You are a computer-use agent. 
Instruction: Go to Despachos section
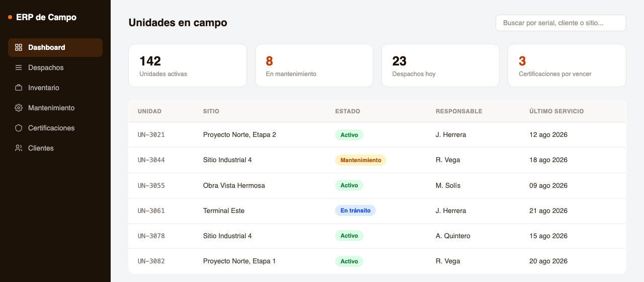[x=55, y=67]
